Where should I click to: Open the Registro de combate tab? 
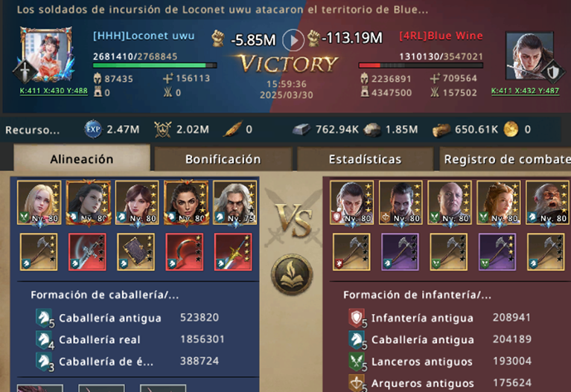click(x=505, y=159)
